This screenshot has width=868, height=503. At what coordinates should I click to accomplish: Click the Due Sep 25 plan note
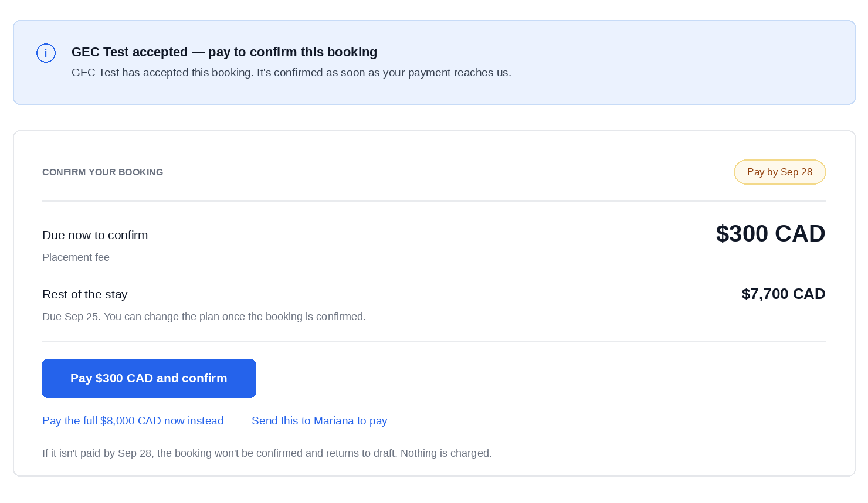tap(204, 317)
